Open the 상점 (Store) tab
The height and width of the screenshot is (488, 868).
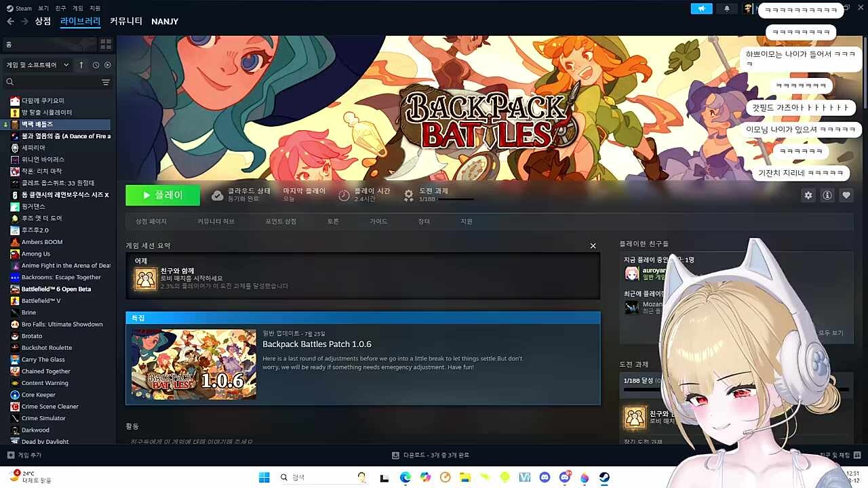click(43, 21)
